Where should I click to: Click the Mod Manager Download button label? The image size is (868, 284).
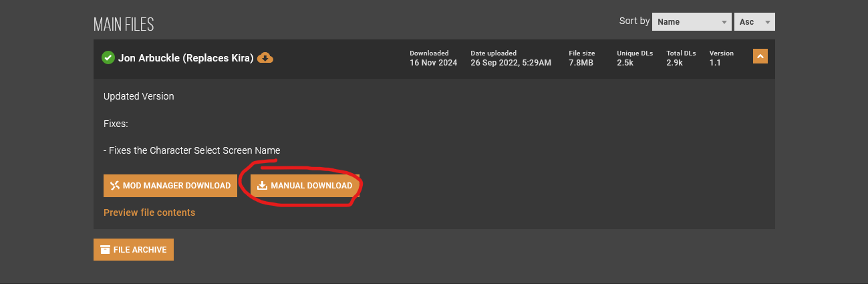point(176,186)
